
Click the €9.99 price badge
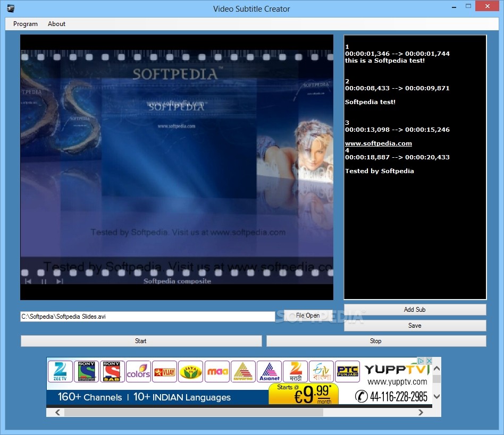[304, 394]
